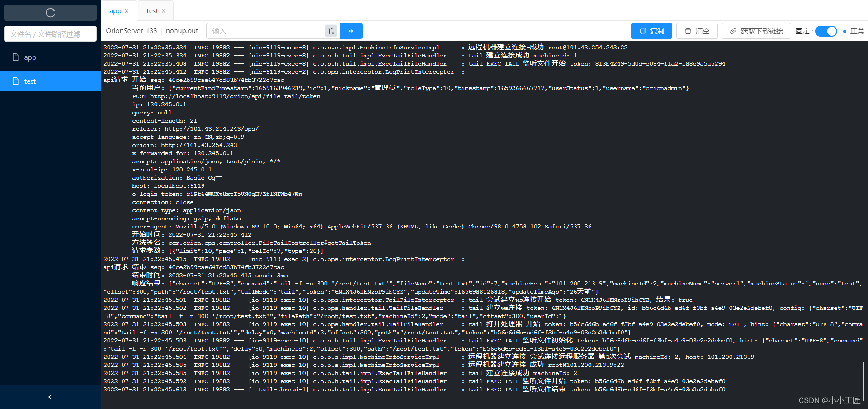Viewport: 868px width, 409px height.
Task: Click the blue 正常 status indicator dot
Action: coord(844,31)
